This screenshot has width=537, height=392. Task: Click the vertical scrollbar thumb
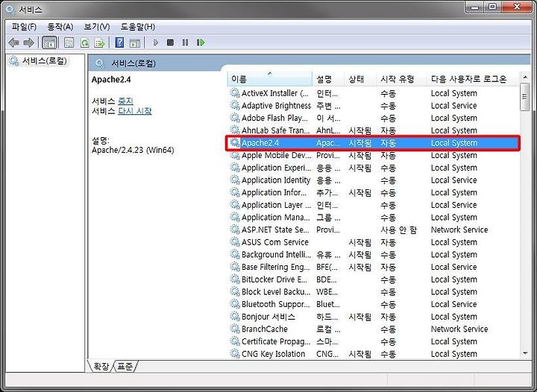525,97
